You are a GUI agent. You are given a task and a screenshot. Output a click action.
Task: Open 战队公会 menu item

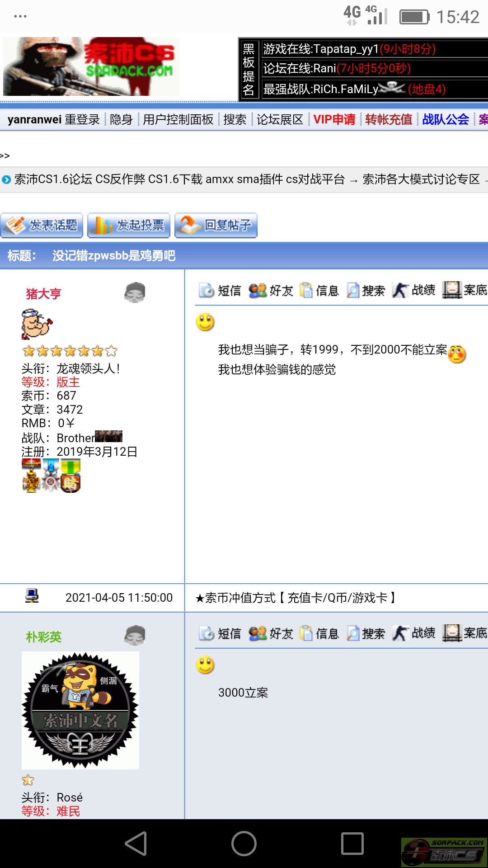446,119
